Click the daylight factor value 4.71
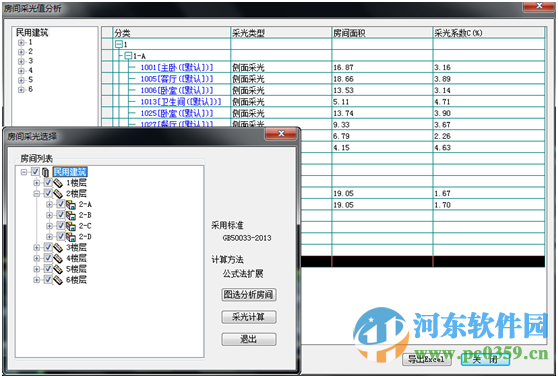 pyautogui.click(x=442, y=102)
